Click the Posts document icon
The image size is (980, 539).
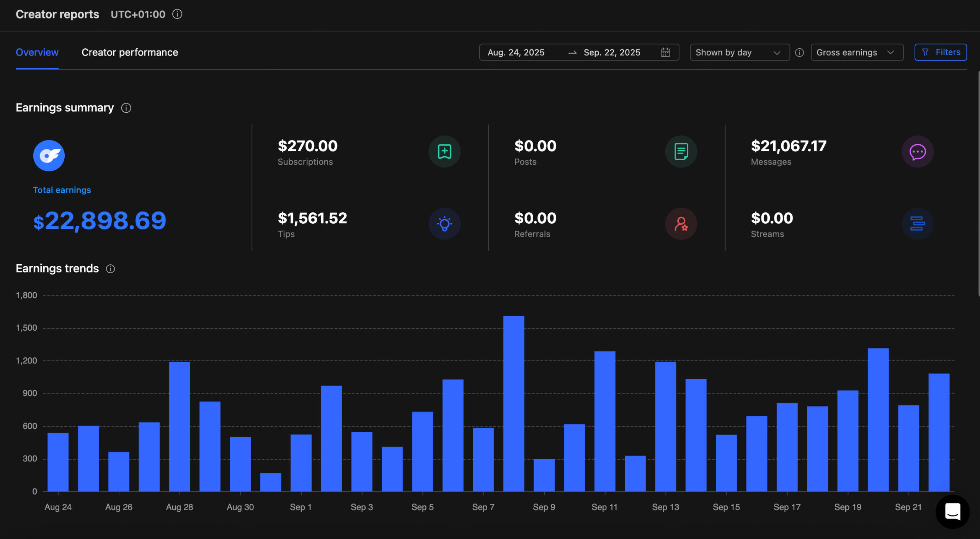coord(681,152)
